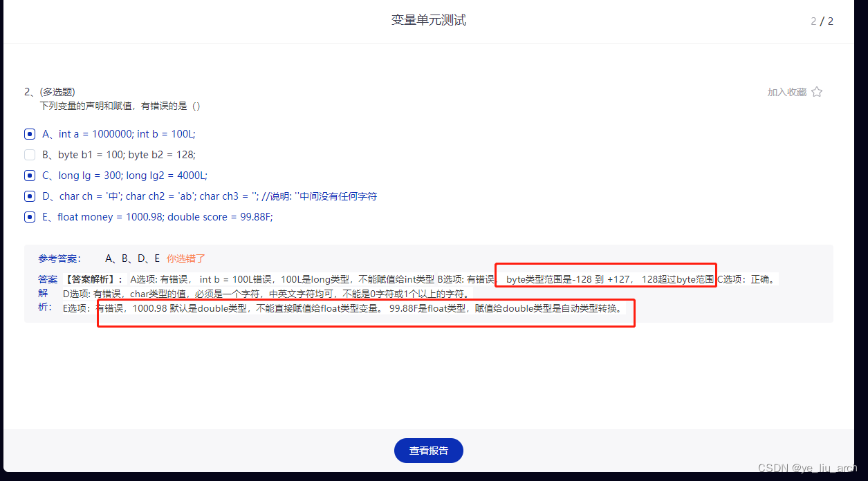This screenshot has height=481, width=868.
Task: Check option B byte b1 checkbox
Action: coord(30,155)
